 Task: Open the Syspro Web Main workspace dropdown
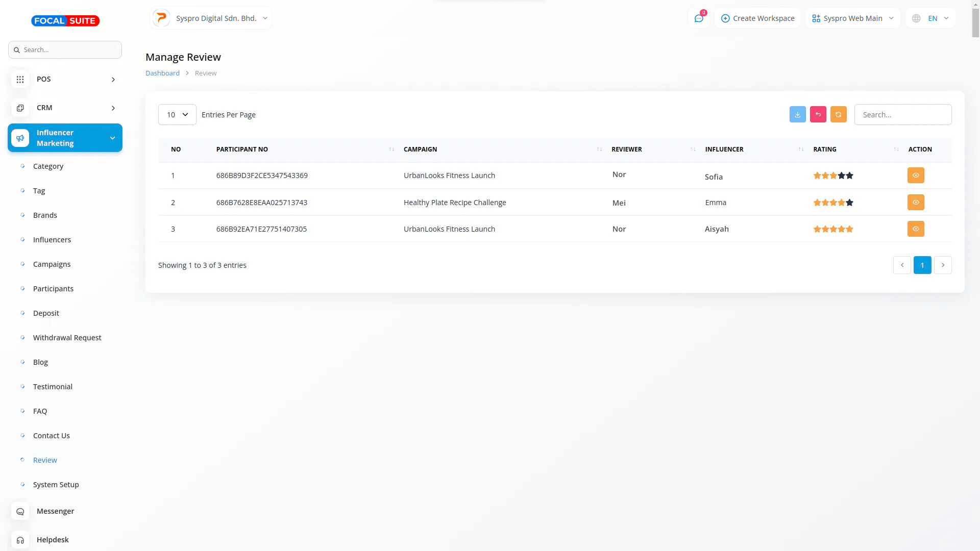(x=852, y=18)
